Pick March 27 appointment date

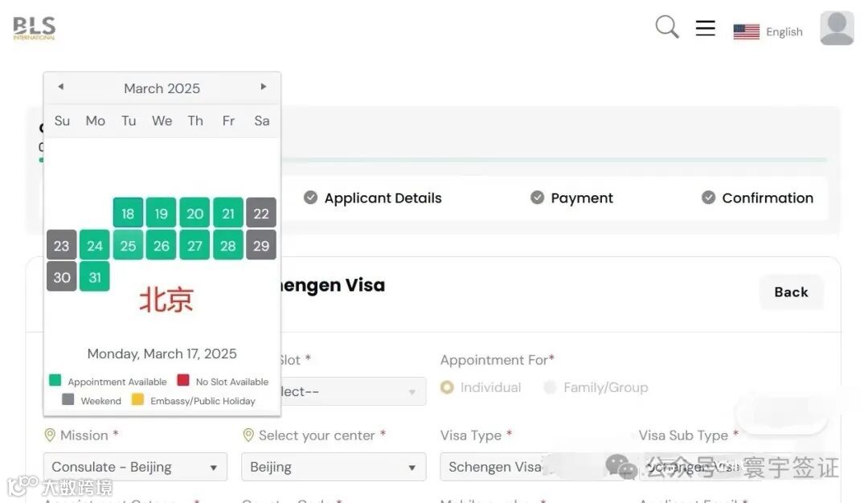coord(194,245)
